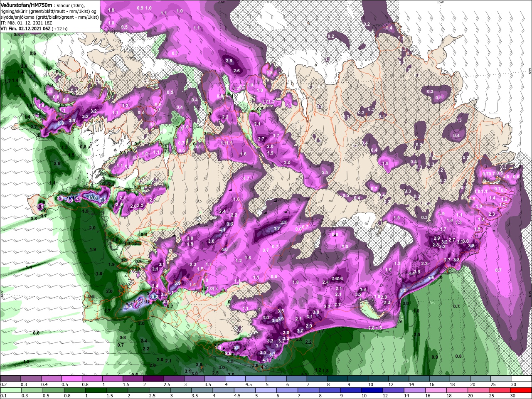This screenshot has width=532, height=399.
Task: Select the blue-grey 3.5 rain swatch
Action: coord(203,390)
